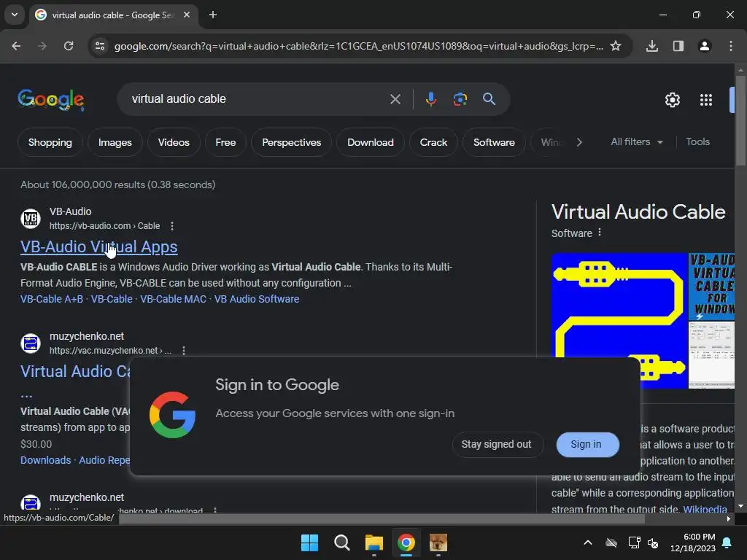Show hidden system tray icons
This screenshot has width=747, height=560.
[588, 542]
